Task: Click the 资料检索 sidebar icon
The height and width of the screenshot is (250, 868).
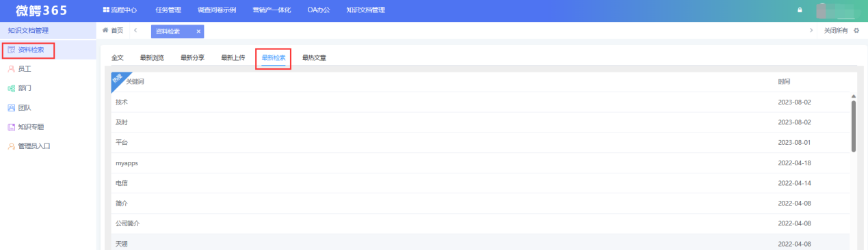Action: tap(11, 50)
